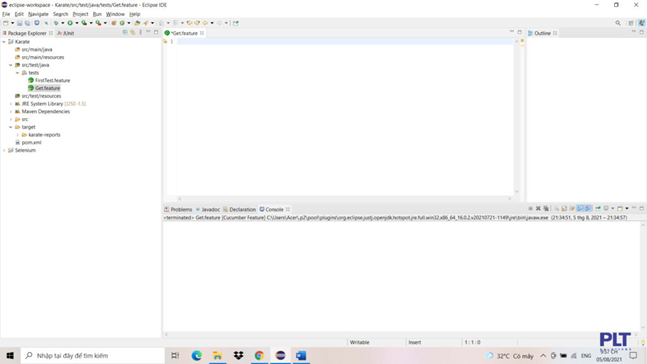This screenshot has height=364, width=647.
Task: Click the editor horizontal scrollbar
Action: pos(344,199)
